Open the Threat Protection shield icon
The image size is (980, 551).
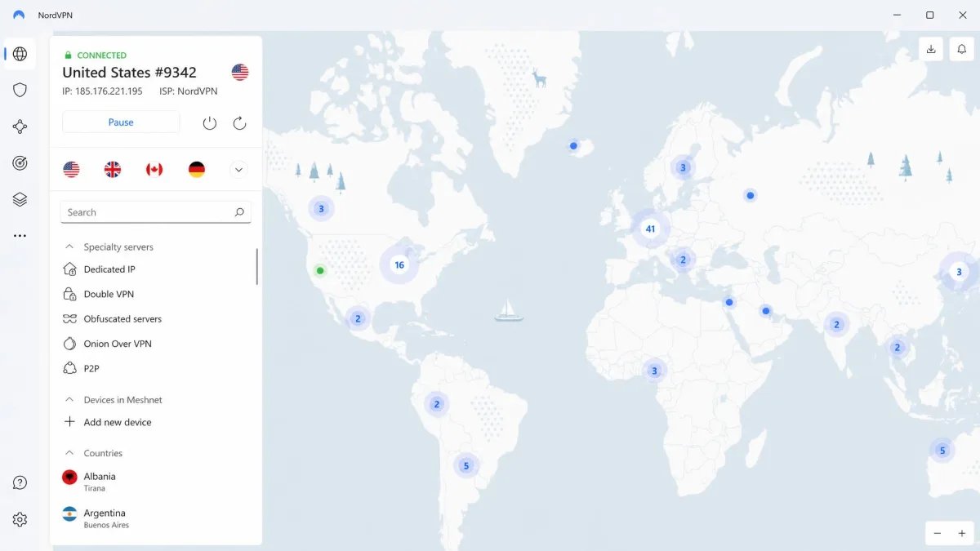[x=20, y=90]
